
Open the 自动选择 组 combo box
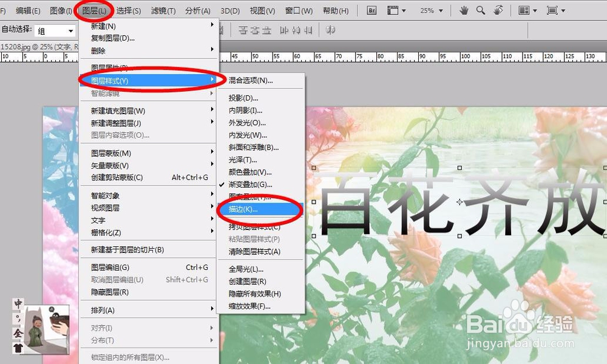click(x=55, y=30)
